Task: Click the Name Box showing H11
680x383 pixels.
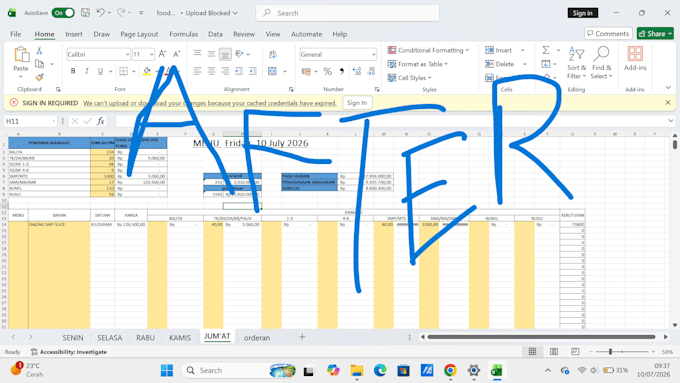Action: click(x=29, y=121)
